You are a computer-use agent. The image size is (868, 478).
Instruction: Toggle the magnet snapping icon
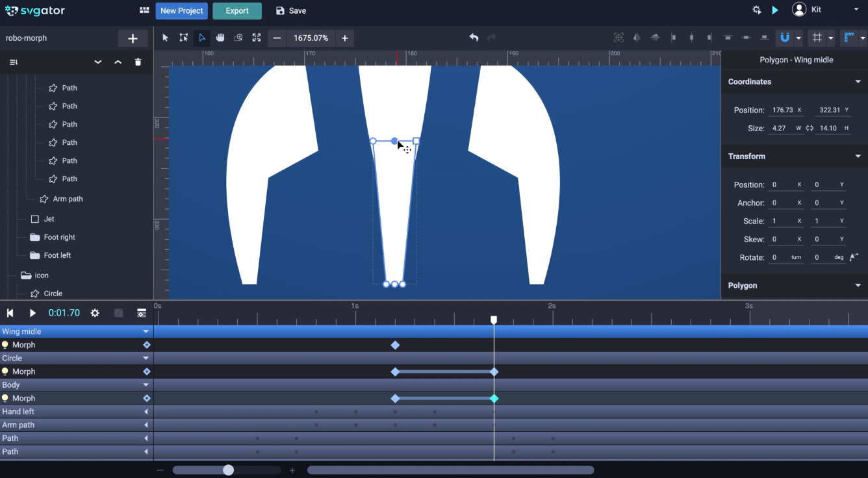click(x=785, y=38)
